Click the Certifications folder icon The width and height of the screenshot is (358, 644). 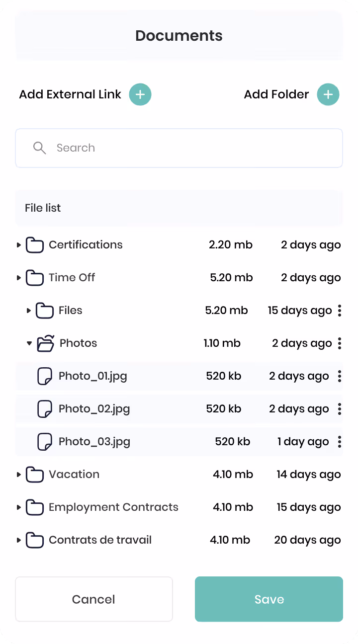(35, 245)
